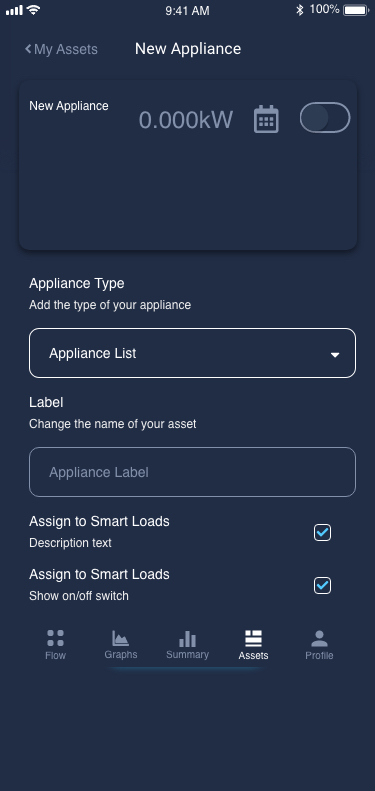Tap the battery indicator icon
Viewport: 375px width, 791px height.
(356, 10)
